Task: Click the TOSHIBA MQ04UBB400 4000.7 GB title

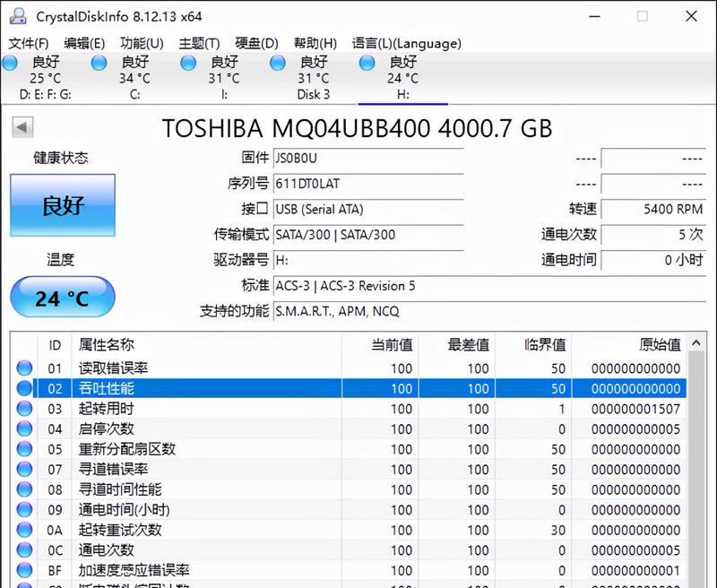Action: point(357,128)
